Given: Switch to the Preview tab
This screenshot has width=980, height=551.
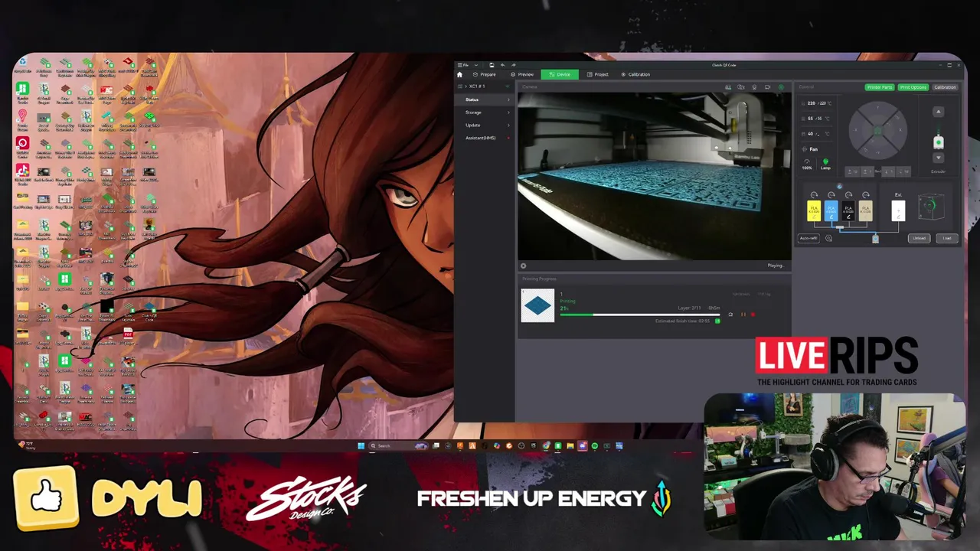Looking at the screenshot, I should coord(522,74).
